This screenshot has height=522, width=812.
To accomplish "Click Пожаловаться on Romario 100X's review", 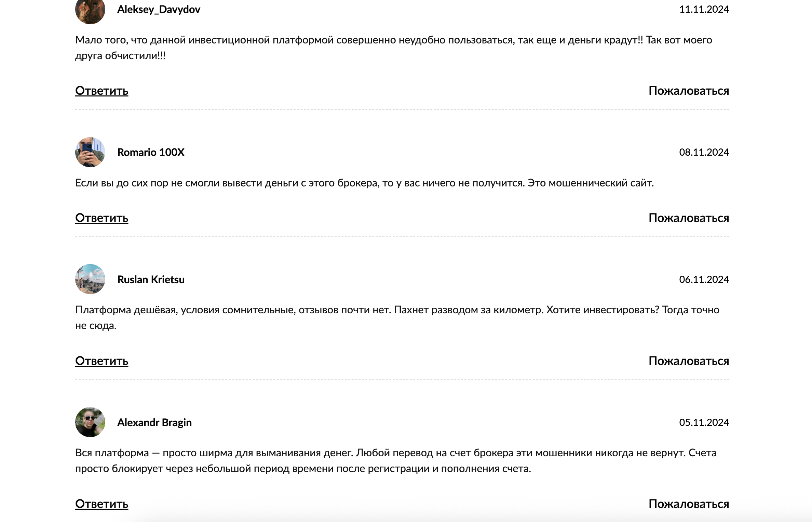I will coord(689,218).
